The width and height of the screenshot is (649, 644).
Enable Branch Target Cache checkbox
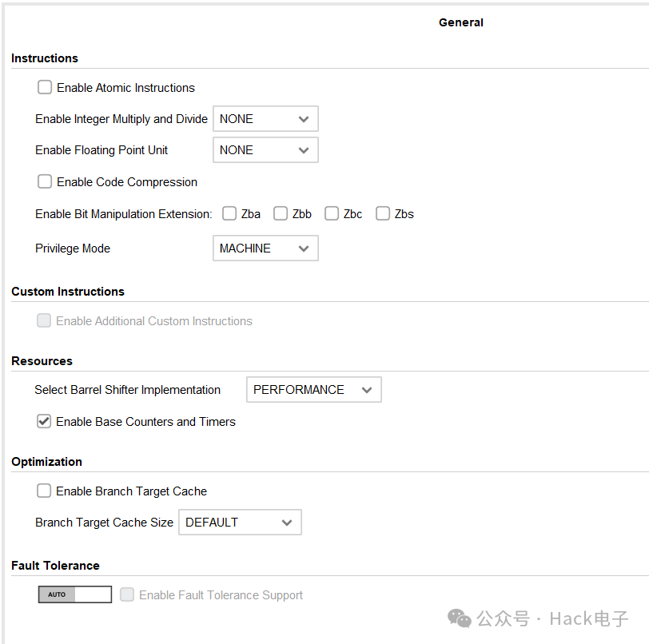44,491
